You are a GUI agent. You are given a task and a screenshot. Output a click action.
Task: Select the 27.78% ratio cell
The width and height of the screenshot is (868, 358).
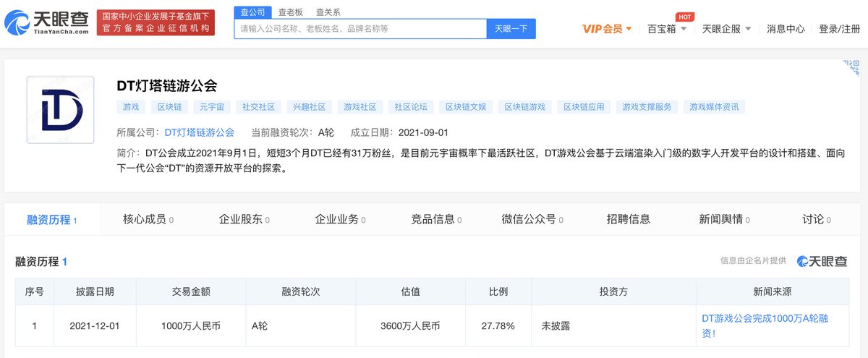[498, 326]
